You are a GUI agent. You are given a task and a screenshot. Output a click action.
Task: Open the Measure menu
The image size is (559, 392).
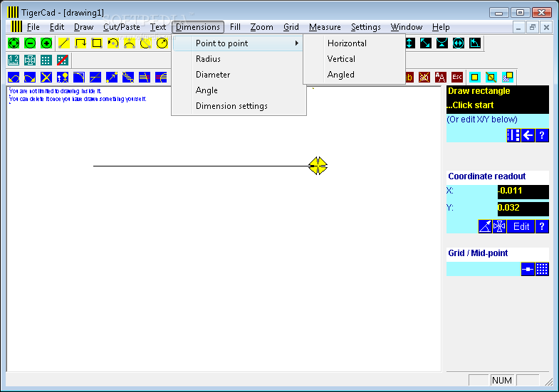(325, 27)
